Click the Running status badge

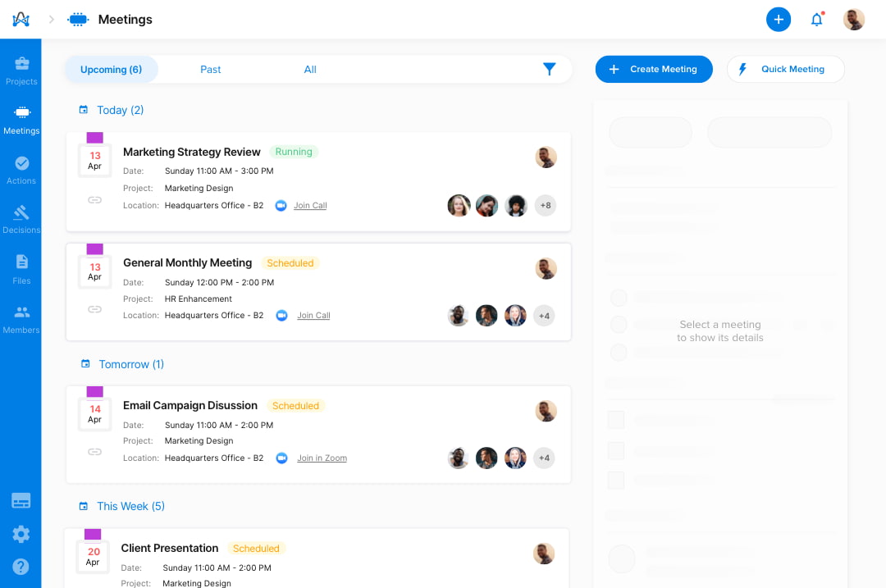click(x=294, y=152)
